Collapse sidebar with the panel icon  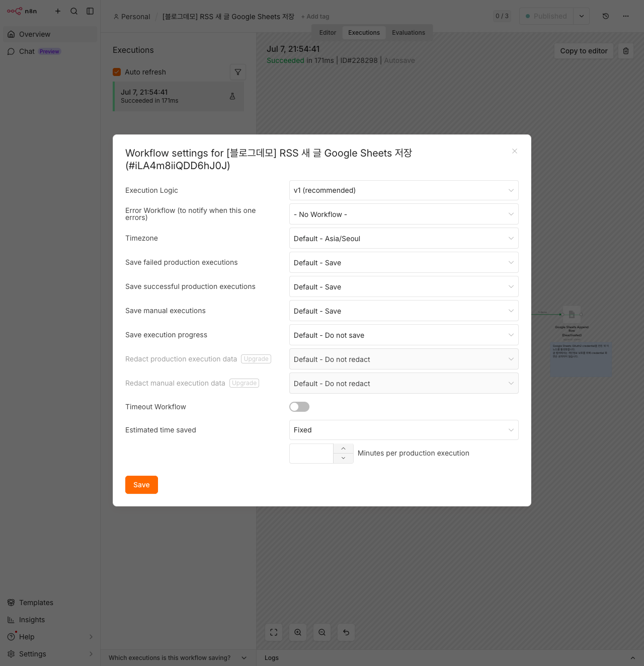coord(90,11)
